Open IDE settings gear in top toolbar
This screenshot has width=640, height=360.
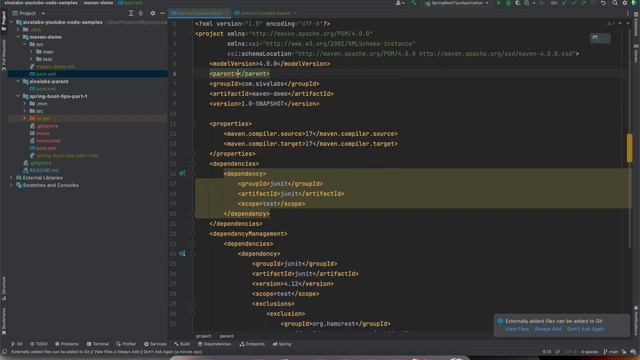[624, 3]
